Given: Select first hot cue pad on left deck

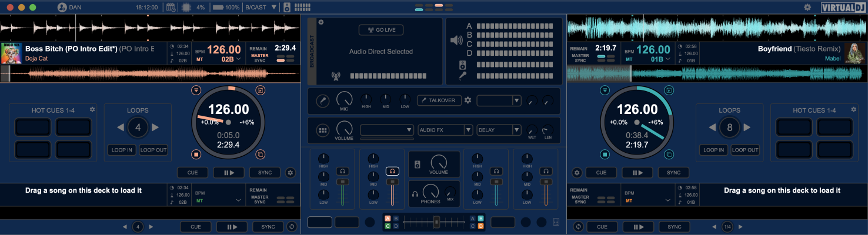Looking at the screenshot, I should pyautogui.click(x=32, y=127).
